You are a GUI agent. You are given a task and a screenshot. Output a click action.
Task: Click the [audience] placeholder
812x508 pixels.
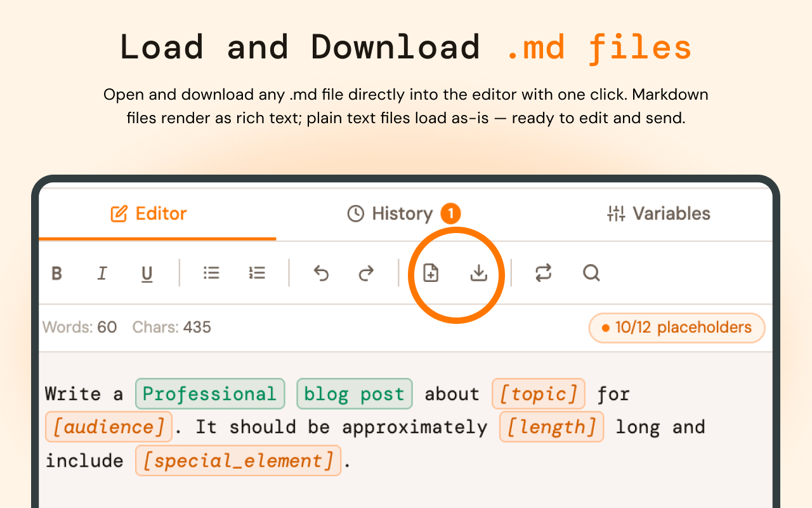[x=108, y=427]
